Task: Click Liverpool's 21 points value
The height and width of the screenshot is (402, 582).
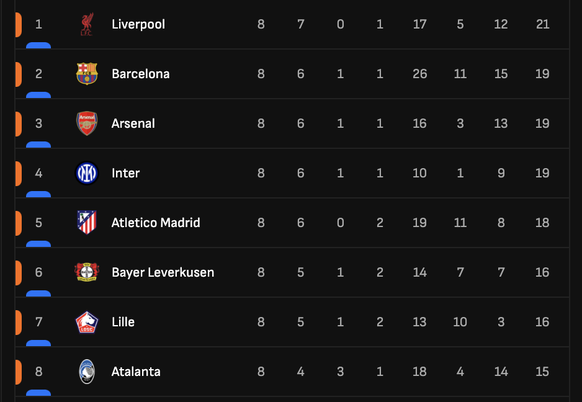Action: (x=543, y=24)
